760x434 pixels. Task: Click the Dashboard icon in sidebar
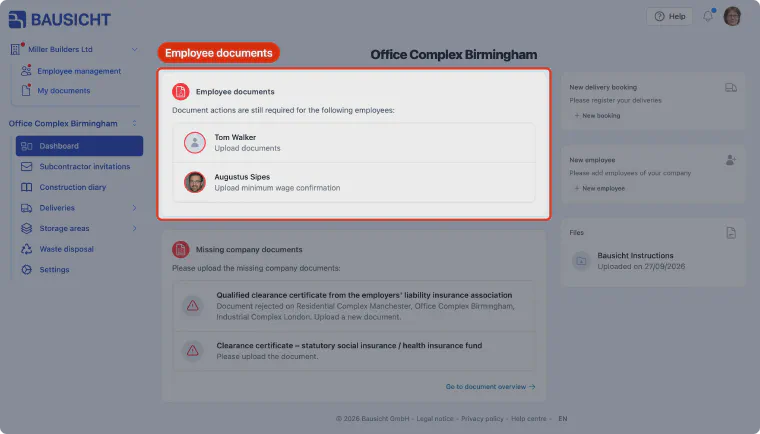pyautogui.click(x=27, y=146)
